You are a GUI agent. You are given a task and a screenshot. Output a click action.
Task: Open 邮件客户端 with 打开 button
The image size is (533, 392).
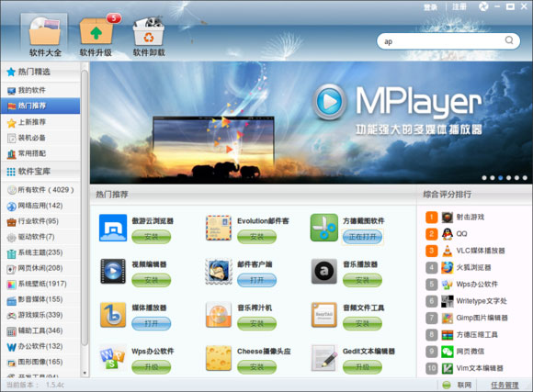click(x=257, y=280)
